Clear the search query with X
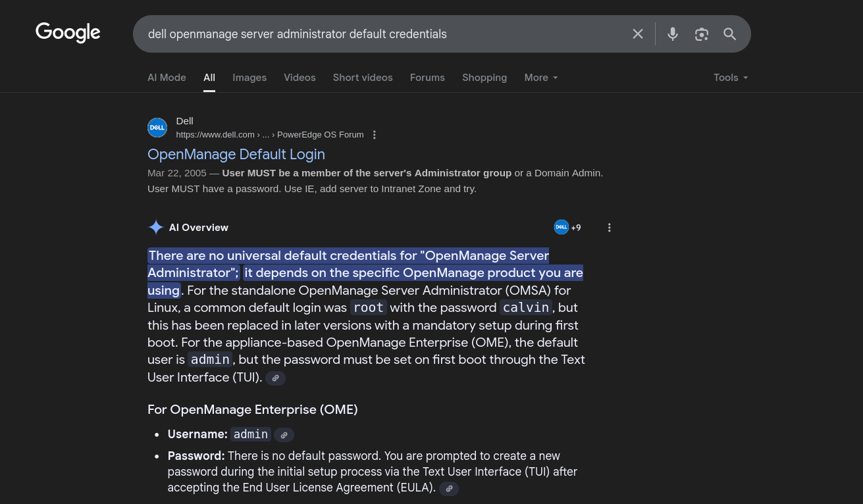This screenshot has height=504, width=863. [637, 34]
